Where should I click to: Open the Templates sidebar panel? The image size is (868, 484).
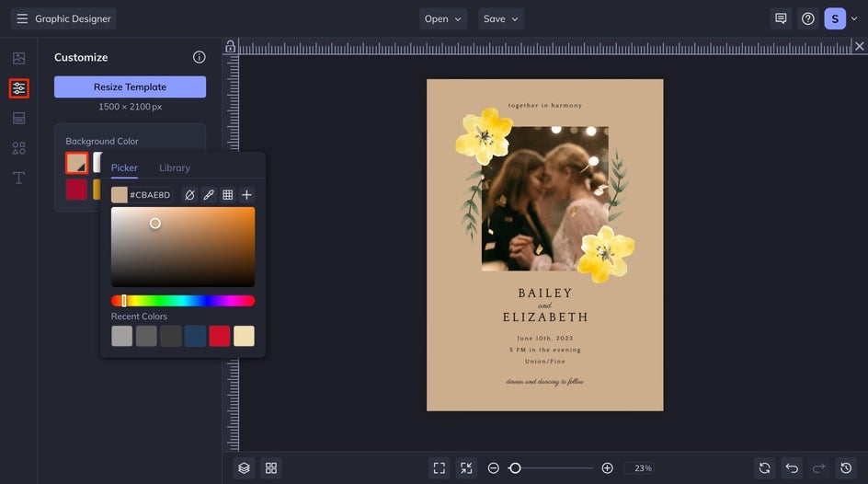pyautogui.click(x=18, y=118)
